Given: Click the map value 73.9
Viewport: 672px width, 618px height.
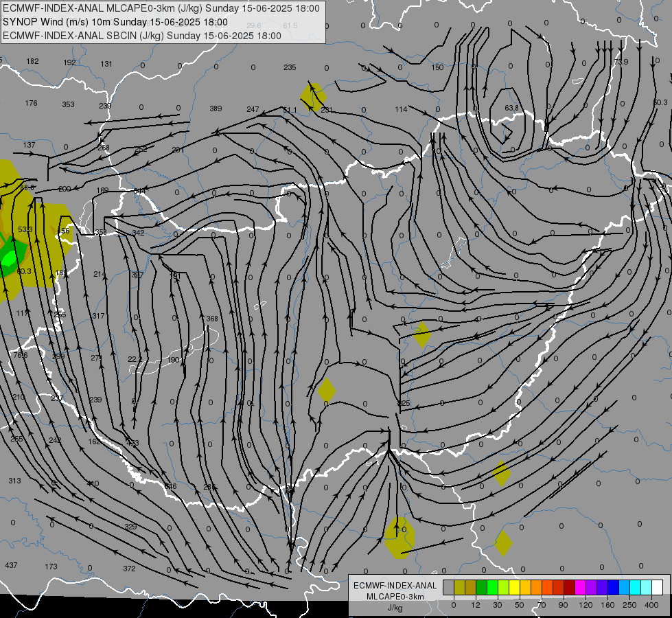Looking at the screenshot, I should pyautogui.click(x=621, y=62).
